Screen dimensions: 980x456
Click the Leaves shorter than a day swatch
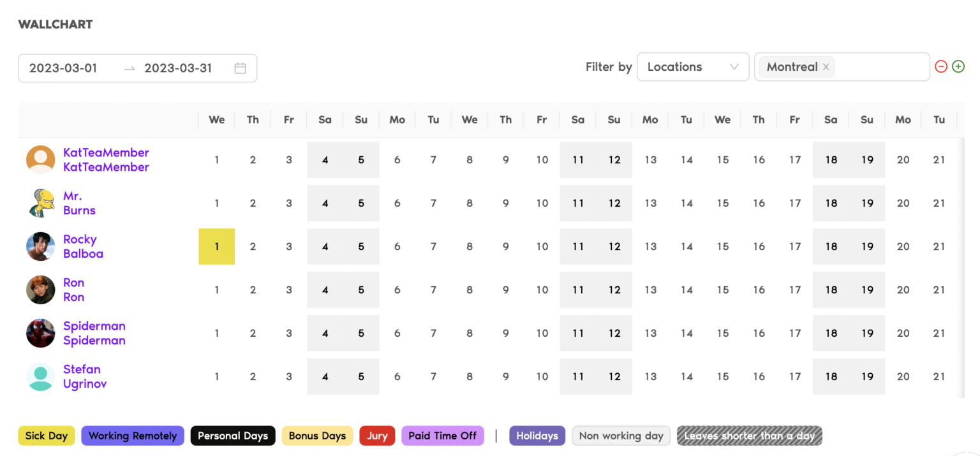(x=750, y=436)
